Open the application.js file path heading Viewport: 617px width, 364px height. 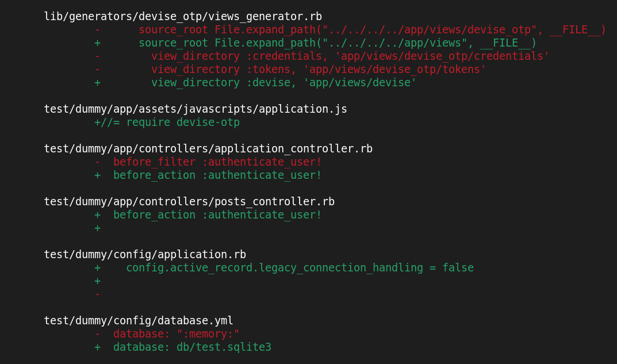[195, 109]
